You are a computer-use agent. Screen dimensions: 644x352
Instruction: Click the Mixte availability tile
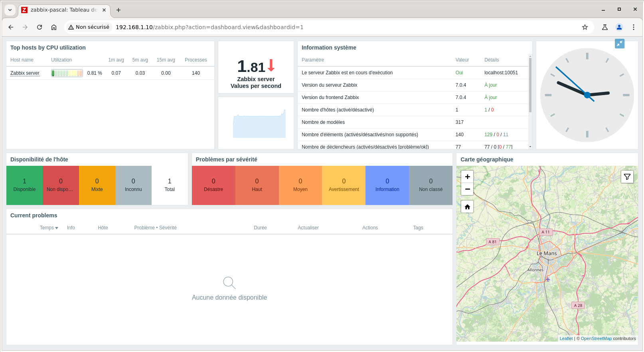pos(97,185)
